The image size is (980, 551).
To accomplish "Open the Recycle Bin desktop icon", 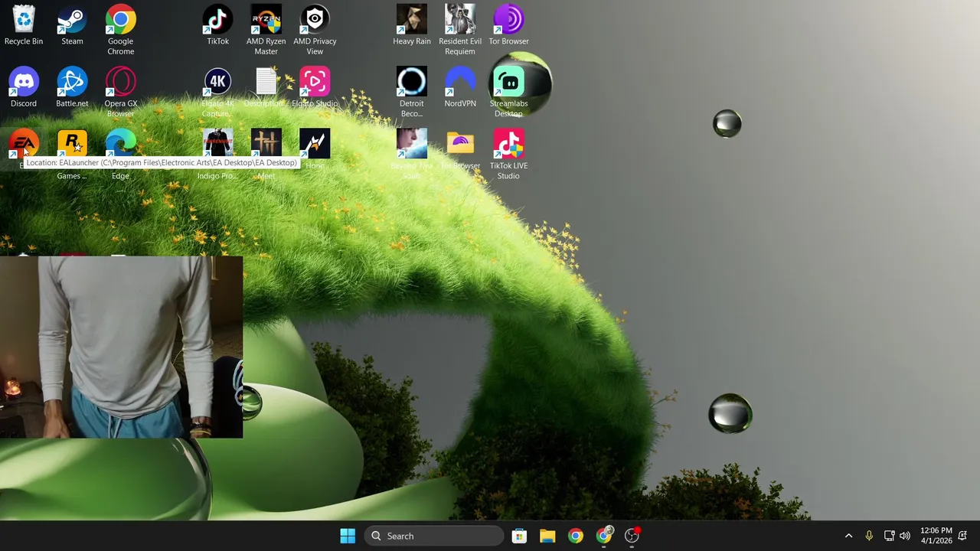I will (x=24, y=25).
